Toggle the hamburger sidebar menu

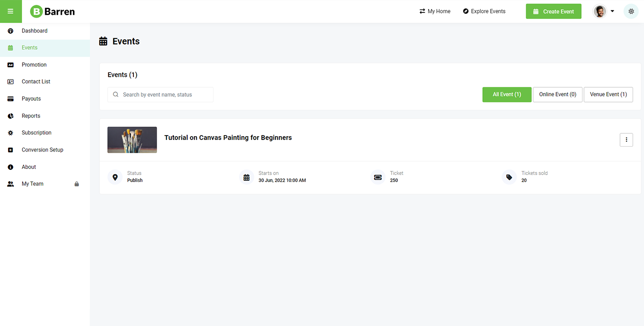[11, 12]
